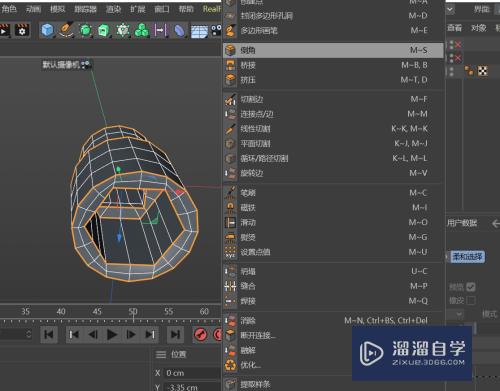
Task: Step forward one frame button
Action: tap(131, 334)
